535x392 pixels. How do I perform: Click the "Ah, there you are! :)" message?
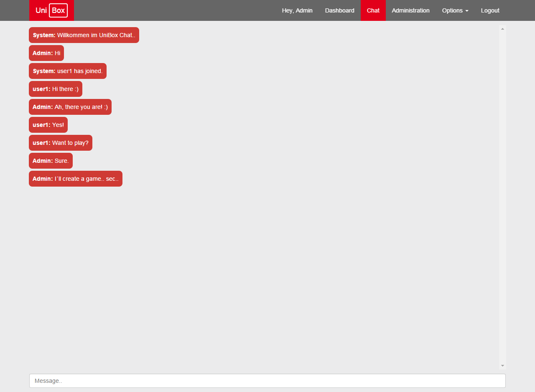[70, 107]
